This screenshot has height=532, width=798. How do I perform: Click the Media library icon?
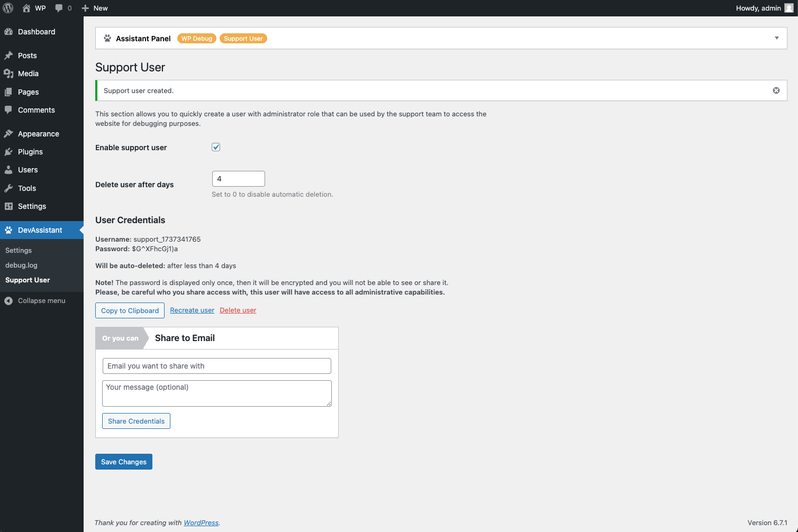coord(8,74)
